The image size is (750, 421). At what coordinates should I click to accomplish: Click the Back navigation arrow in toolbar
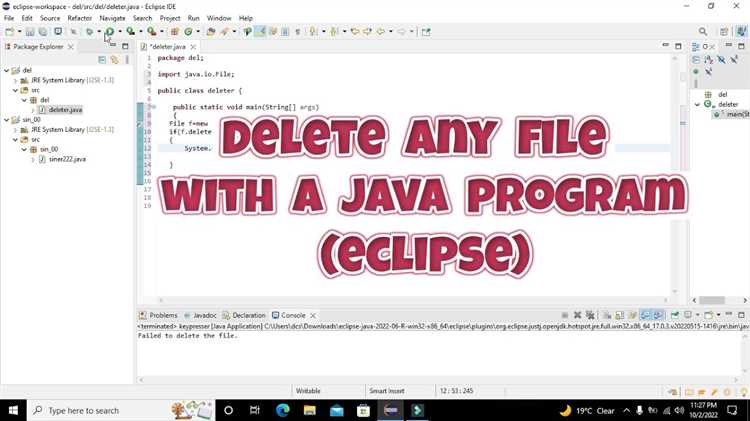(381, 32)
